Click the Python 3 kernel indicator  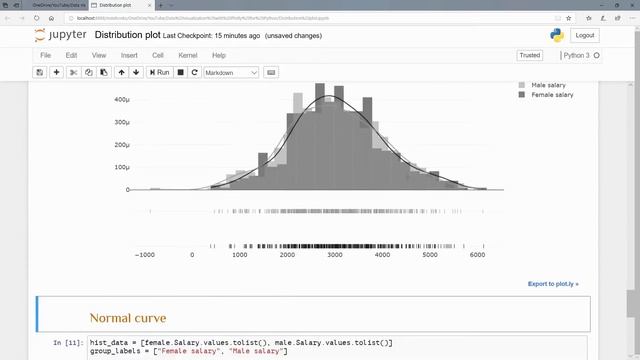coord(581,56)
